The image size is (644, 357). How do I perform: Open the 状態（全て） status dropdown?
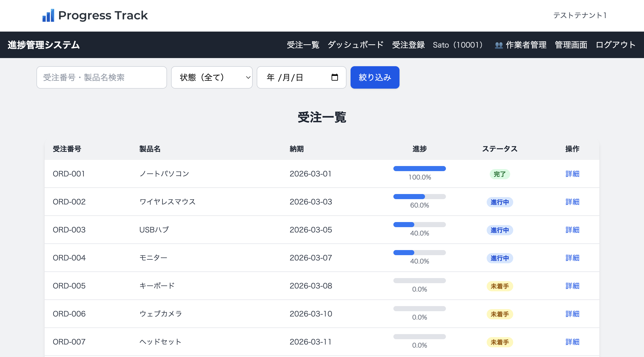(212, 77)
